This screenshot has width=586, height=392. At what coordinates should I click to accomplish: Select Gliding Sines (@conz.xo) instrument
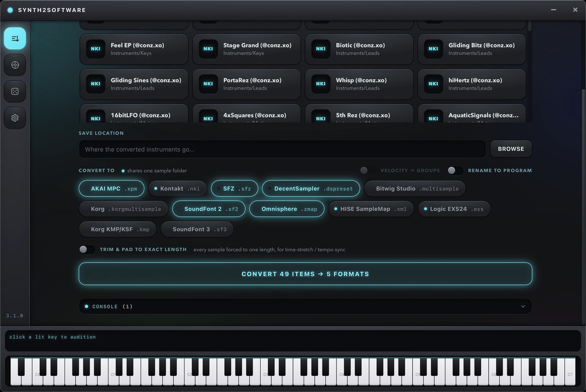point(134,84)
